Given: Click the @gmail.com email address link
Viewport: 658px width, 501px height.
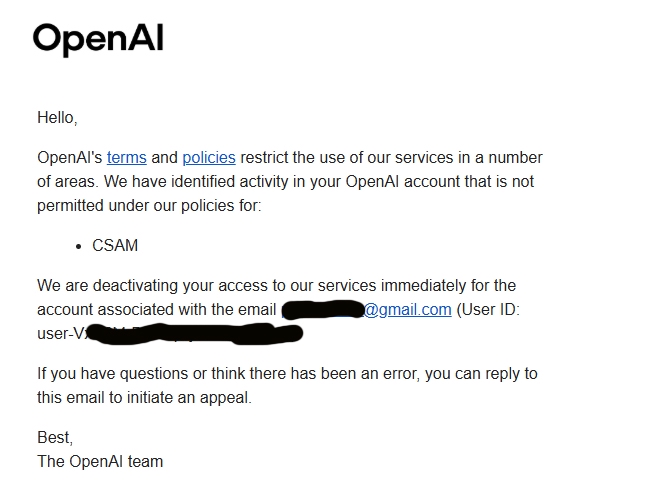Looking at the screenshot, I should [x=407, y=309].
